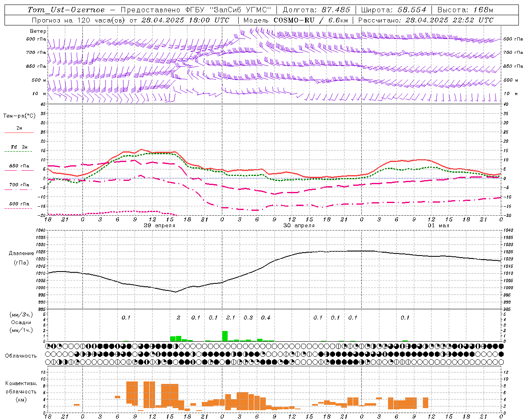Click the Td 2м dew point legend label

click(x=19, y=147)
